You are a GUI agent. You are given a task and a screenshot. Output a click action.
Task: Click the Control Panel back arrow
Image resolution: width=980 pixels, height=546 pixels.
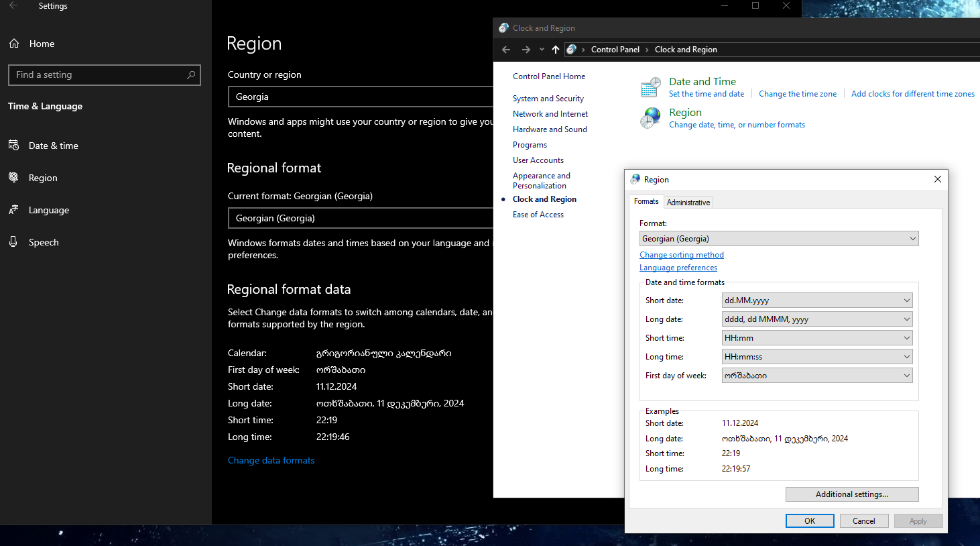(x=506, y=50)
